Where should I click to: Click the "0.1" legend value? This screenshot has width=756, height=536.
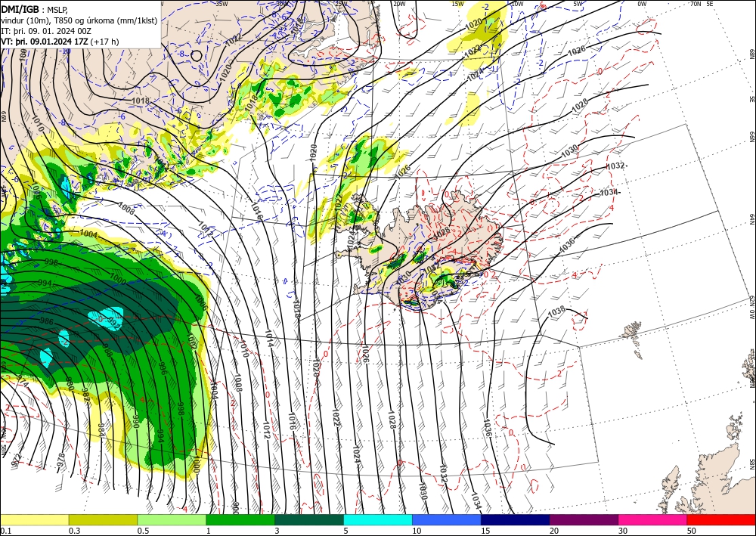click(5, 531)
